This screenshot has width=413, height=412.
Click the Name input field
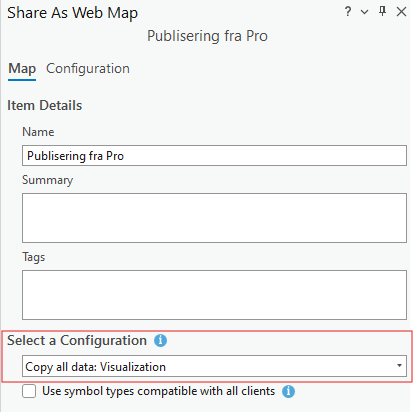(x=214, y=155)
